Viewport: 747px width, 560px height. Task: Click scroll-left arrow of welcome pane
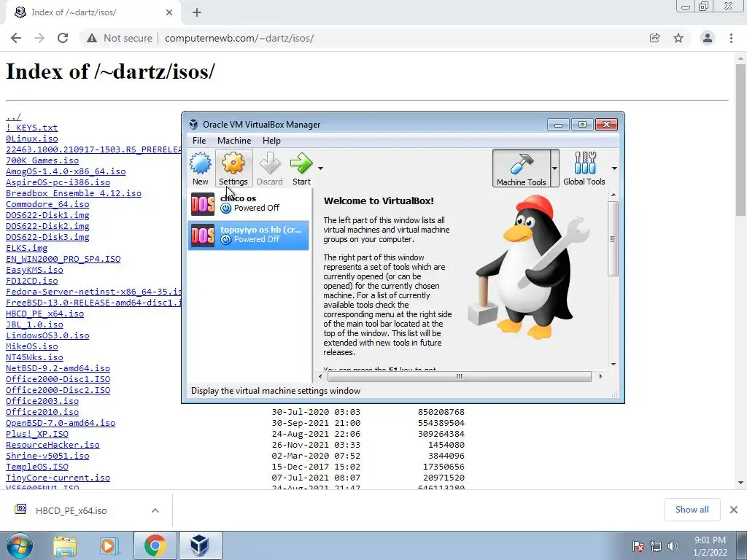[x=320, y=376]
